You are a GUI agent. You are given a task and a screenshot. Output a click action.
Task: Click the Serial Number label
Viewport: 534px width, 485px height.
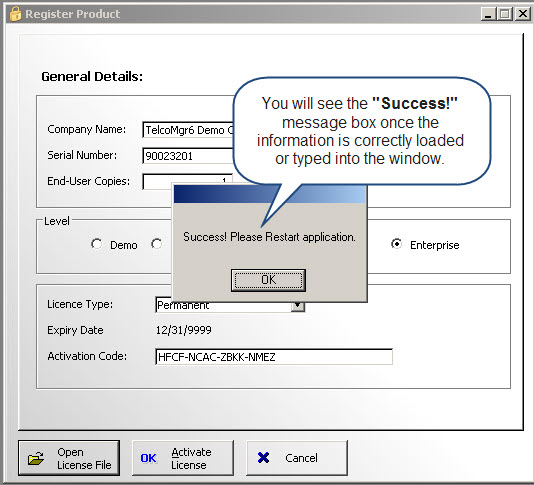tap(82, 155)
